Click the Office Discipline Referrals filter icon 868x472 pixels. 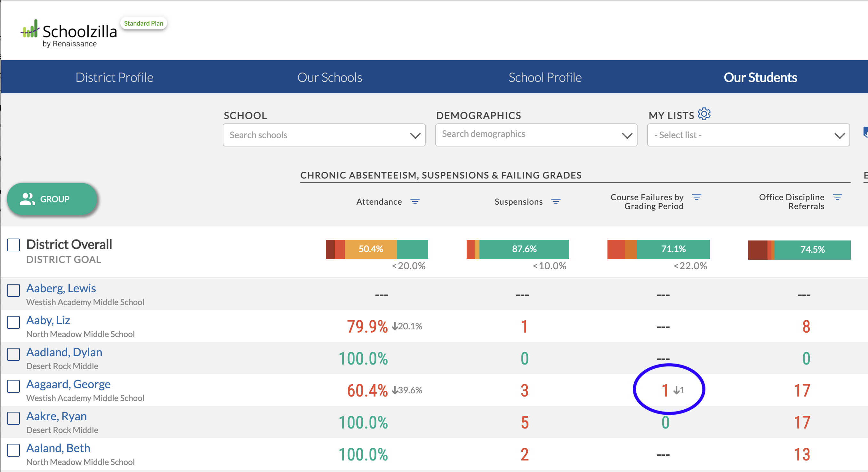[x=838, y=197]
